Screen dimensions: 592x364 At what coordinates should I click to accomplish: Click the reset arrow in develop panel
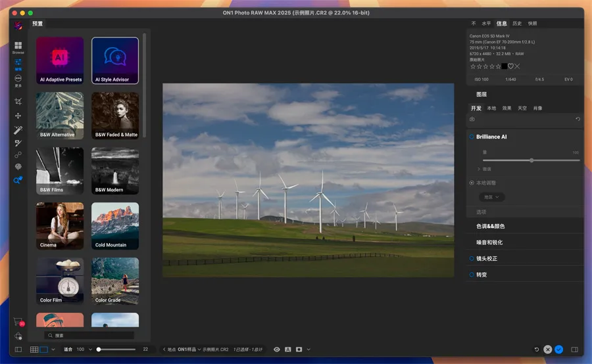(x=578, y=119)
